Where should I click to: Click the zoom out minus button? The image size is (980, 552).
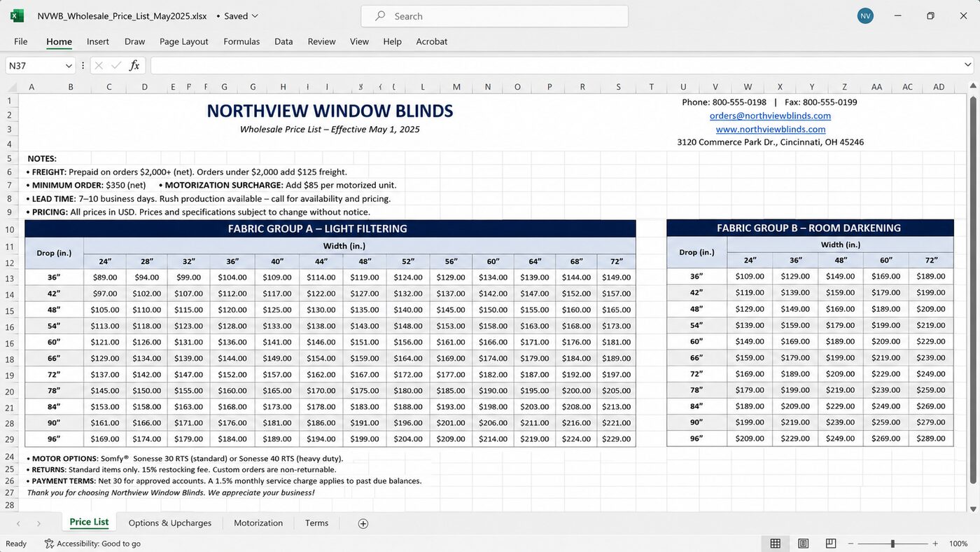pos(850,544)
